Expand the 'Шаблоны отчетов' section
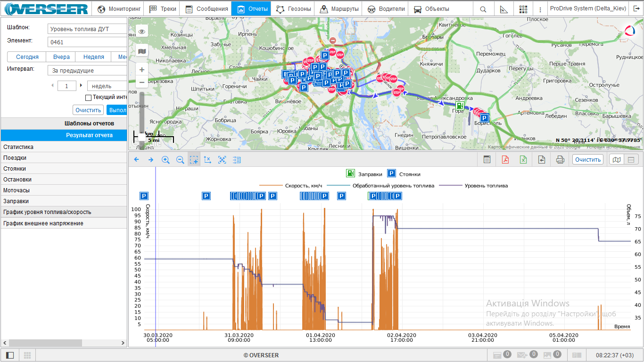The height and width of the screenshot is (362, 644). tap(64, 123)
